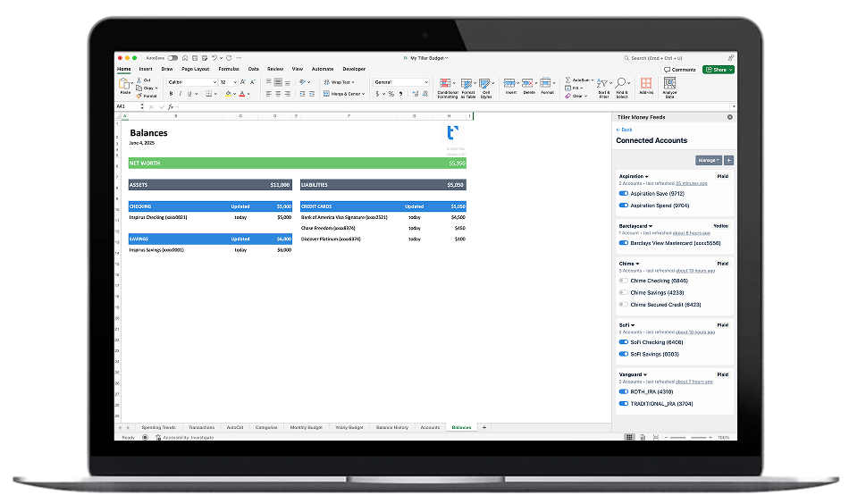Turn off the SoFi Savings (0003) toggle
Image resolution: width=849 pixels, height=504 pixels.
click(623, 354)
